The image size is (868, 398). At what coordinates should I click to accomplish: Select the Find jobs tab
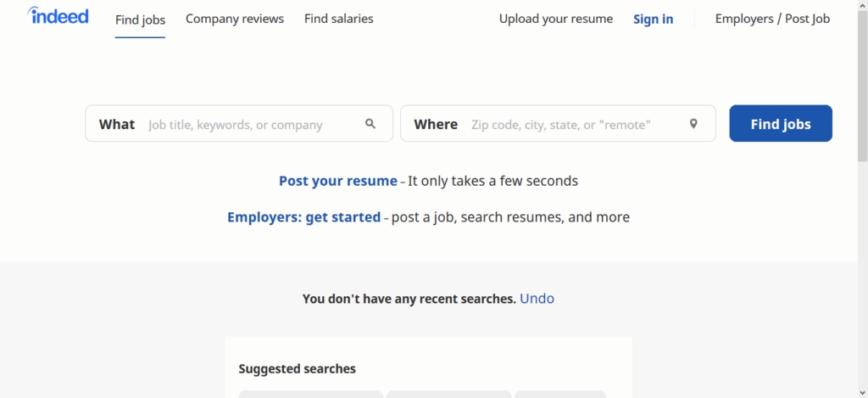(x=141, y=19)
